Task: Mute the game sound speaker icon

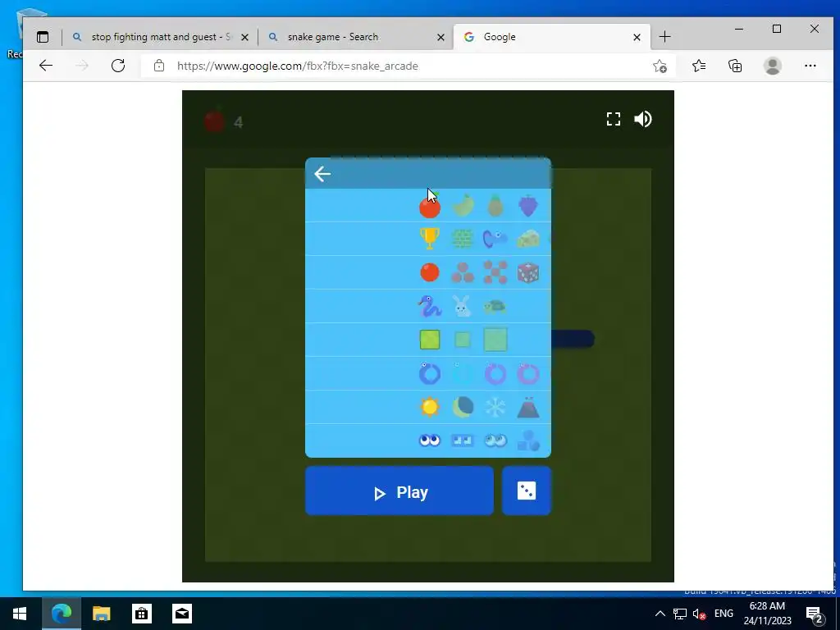Action: [643, 119]
